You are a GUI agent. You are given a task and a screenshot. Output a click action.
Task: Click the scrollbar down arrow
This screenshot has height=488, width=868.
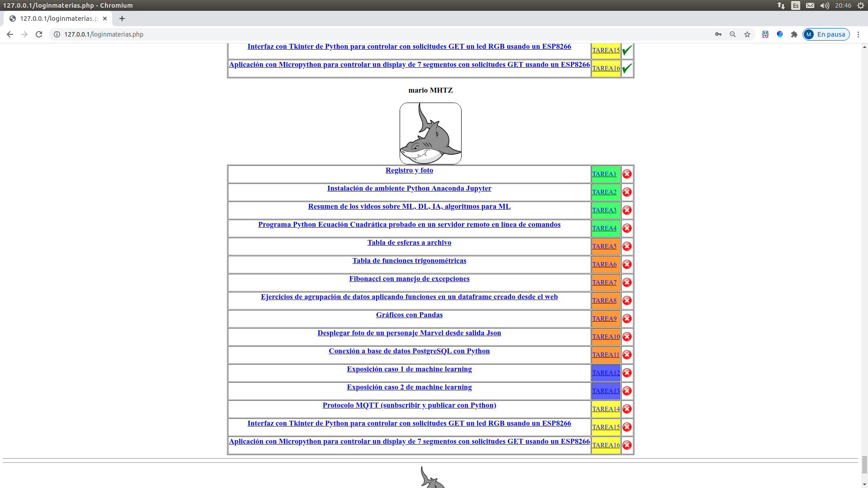click(864, 484)
